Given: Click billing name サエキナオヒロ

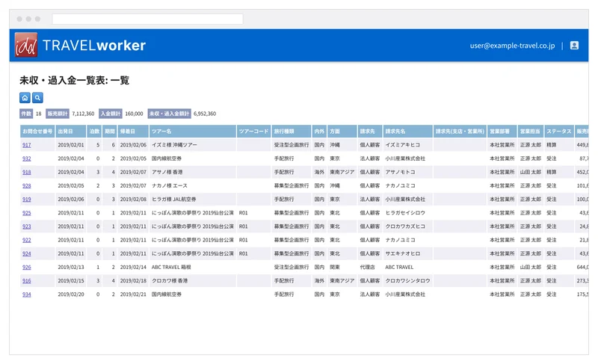Looking at the screenshot, I should point(403,253).
